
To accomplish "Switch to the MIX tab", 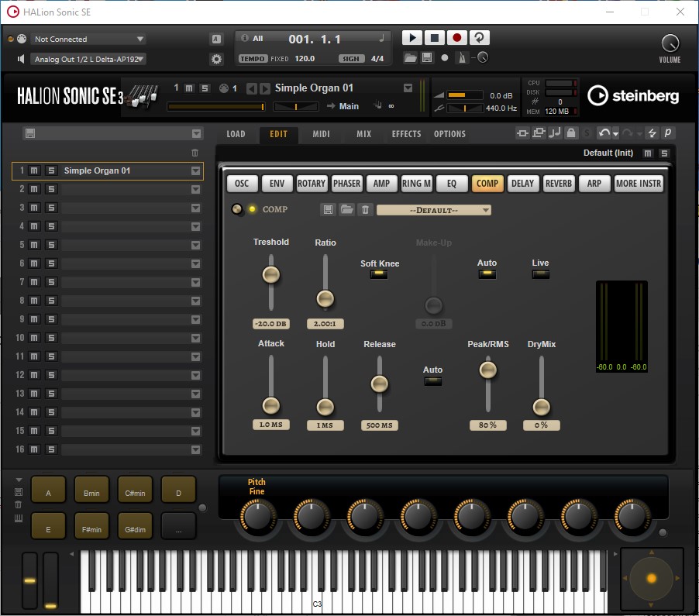I will (x=363, y=134).
